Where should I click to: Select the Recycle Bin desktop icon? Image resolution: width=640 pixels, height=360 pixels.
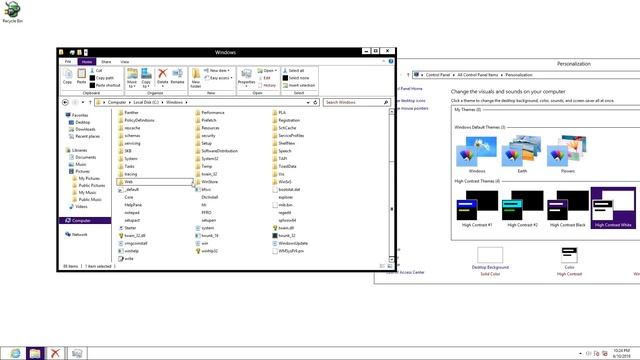pos(12,12)
